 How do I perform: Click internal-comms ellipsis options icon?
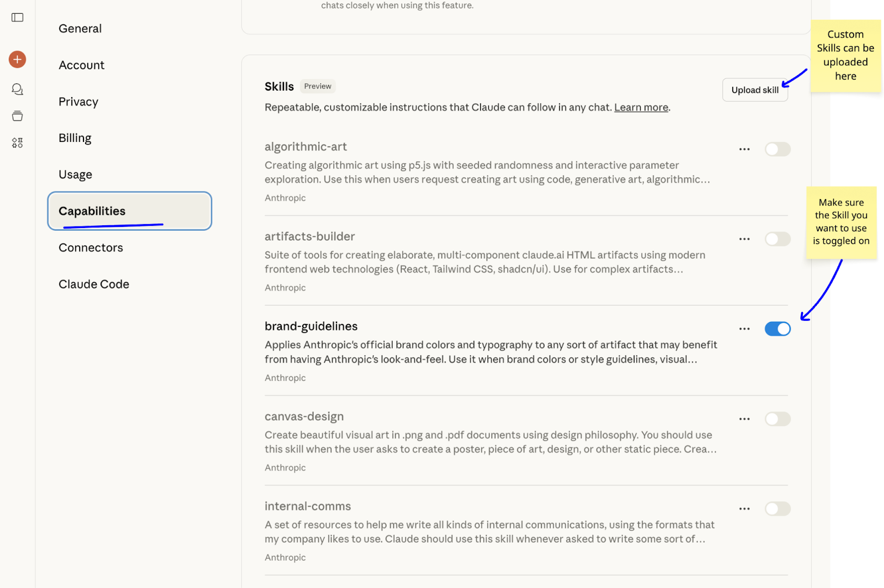744,509
